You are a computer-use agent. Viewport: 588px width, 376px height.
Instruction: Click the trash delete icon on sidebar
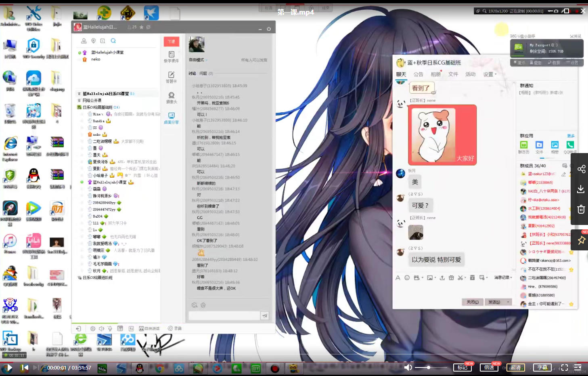click(581, 209)
